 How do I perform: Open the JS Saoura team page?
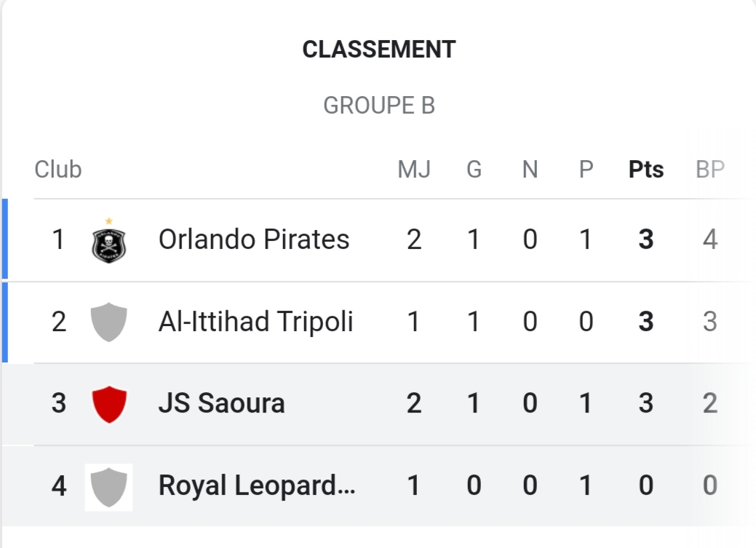point(221,403)
